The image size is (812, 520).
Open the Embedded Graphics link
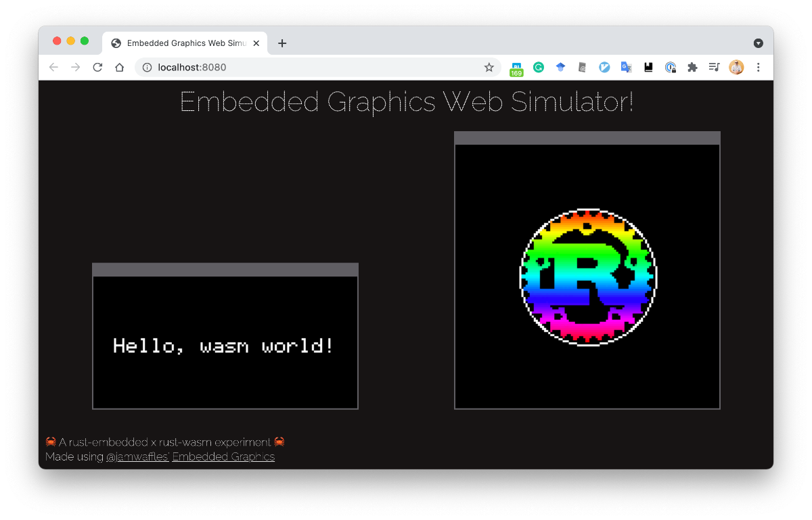point(223,457)
